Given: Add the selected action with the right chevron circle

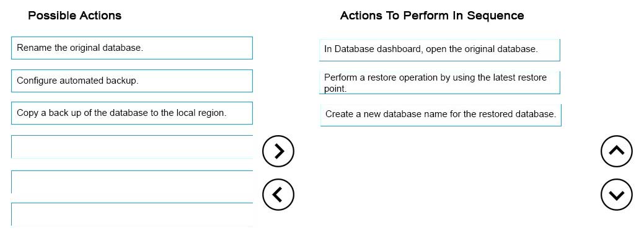Looking at the screenshot, I should coord(278,151).
